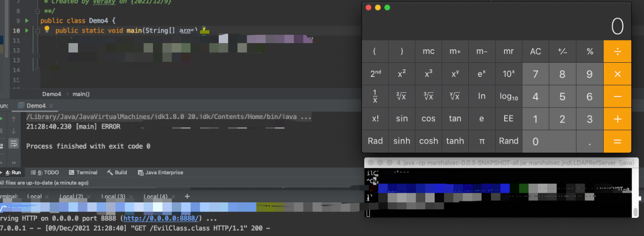Add a new terminal session with plus
The height and width of the screenshot is (236, 644).
(x=187, y=196)
